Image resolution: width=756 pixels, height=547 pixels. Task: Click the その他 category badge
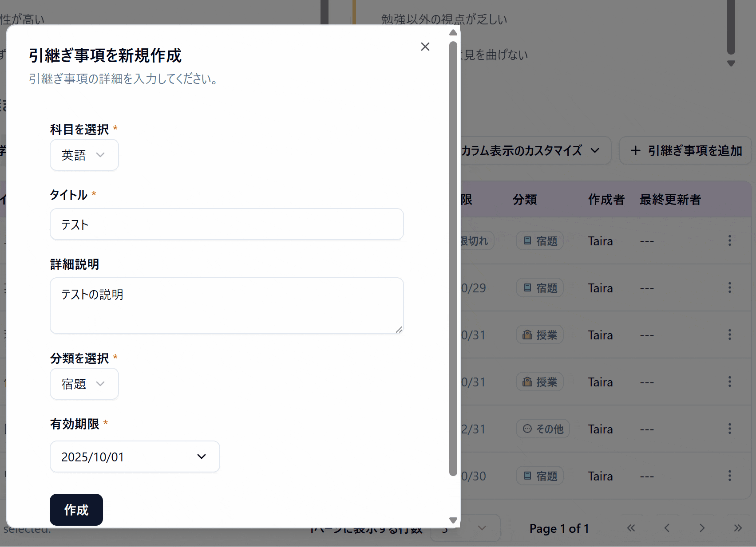pyautogui.click(x=543, y=429)
